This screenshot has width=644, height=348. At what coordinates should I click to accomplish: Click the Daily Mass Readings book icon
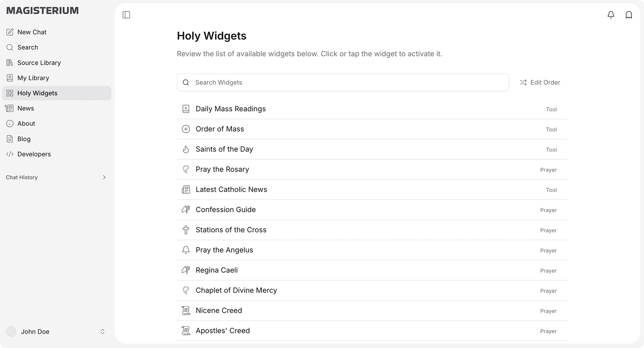pyautogui.click(x=186, y=109)
